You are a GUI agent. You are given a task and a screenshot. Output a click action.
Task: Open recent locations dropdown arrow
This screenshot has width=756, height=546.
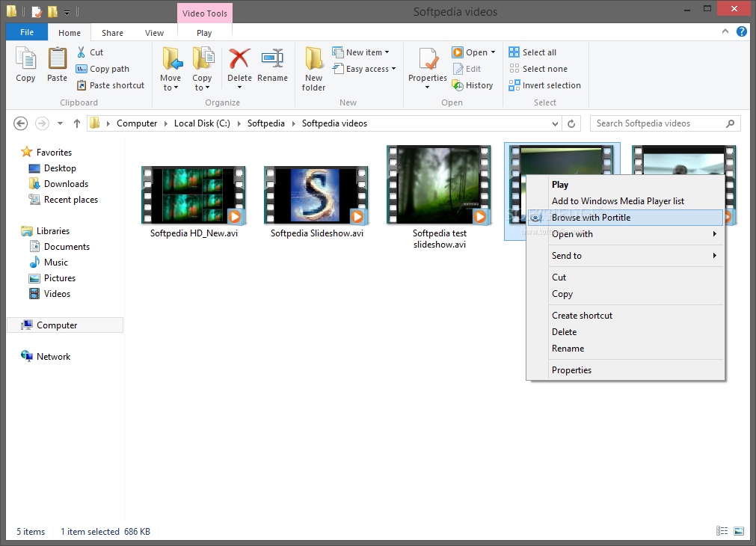click(60, 123)
